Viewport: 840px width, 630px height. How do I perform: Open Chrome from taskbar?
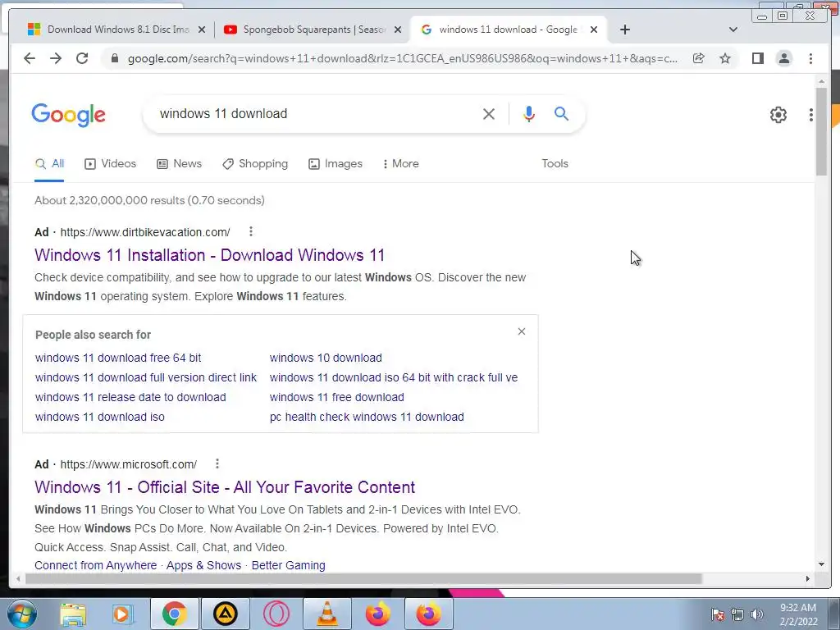pos(174,614)
